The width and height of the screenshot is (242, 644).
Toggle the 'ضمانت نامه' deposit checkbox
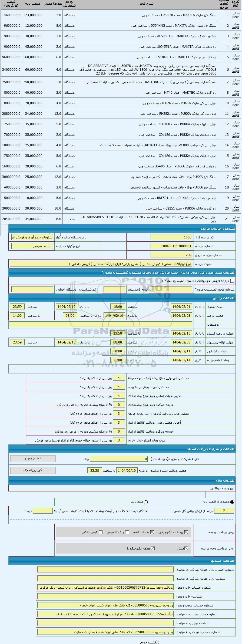(x=152, y=532)
